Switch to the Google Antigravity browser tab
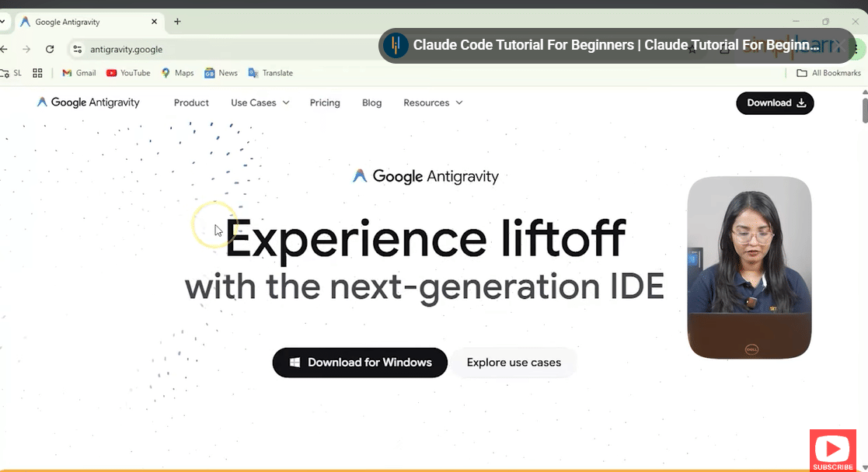868x472 pixels. pyautogui.click(x=78, y=22)
